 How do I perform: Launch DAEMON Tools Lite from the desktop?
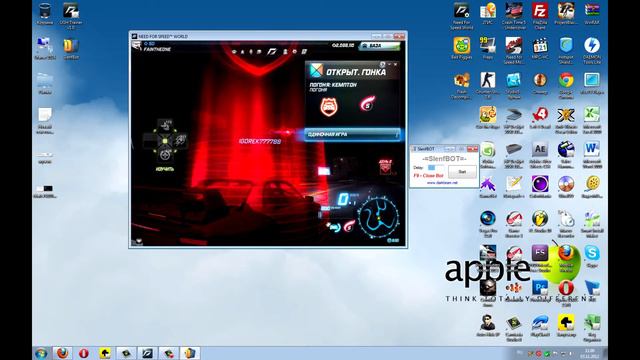pos(592,50)
